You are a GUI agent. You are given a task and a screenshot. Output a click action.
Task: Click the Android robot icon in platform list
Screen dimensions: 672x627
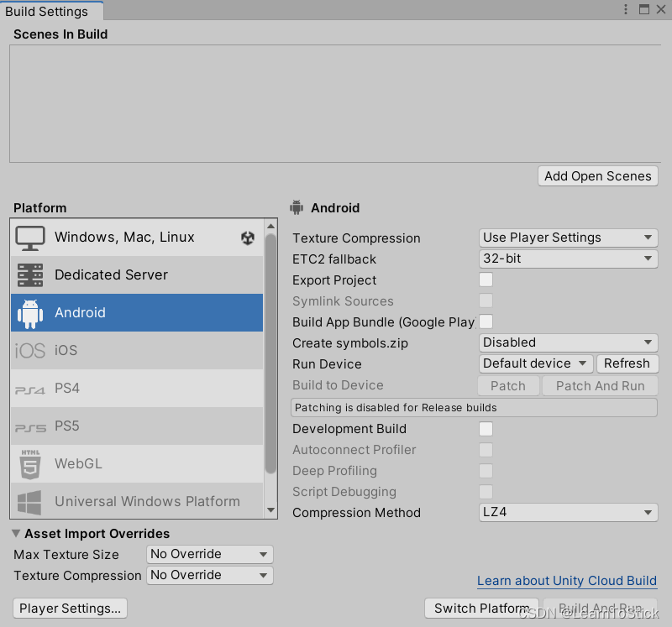click(x=30, y=313)
